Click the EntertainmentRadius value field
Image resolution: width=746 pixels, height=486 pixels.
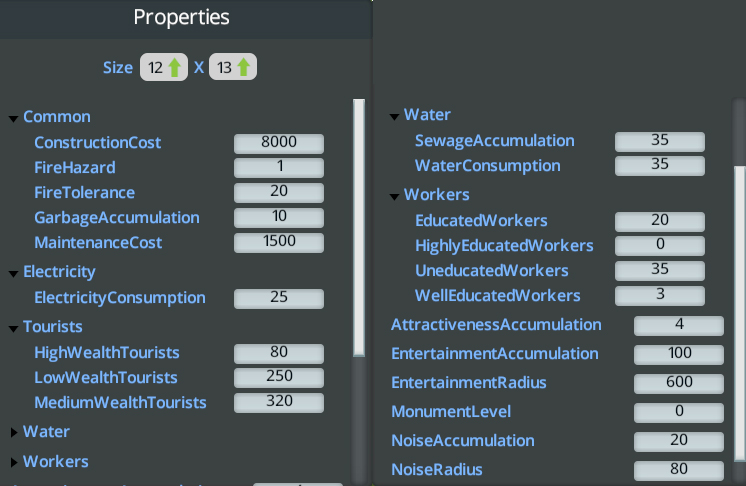pos(679,383)
